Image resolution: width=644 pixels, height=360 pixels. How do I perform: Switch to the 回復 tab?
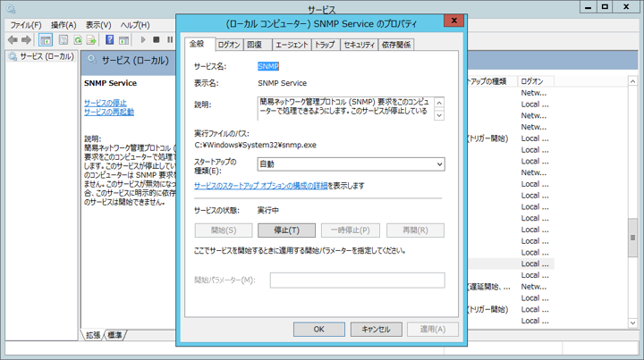258,45
